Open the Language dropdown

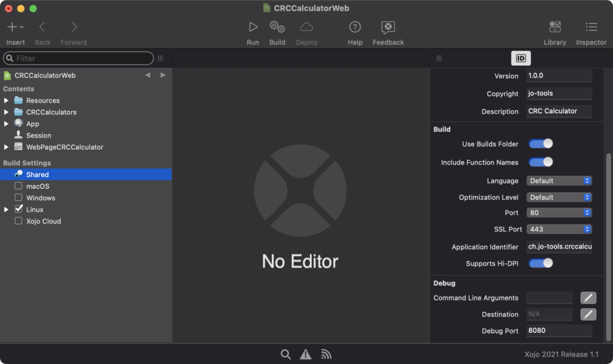559,181
